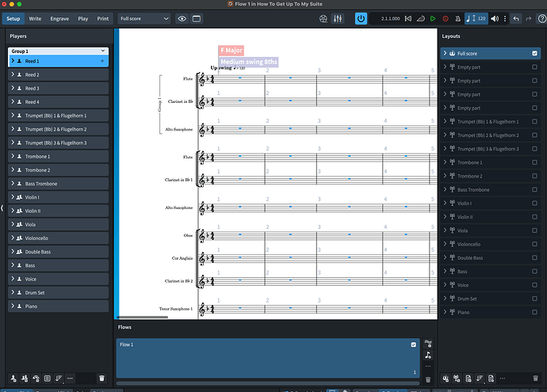547x392 pixels.
Task: Toggle the Flow 1 checkbox
Action: 413,344
